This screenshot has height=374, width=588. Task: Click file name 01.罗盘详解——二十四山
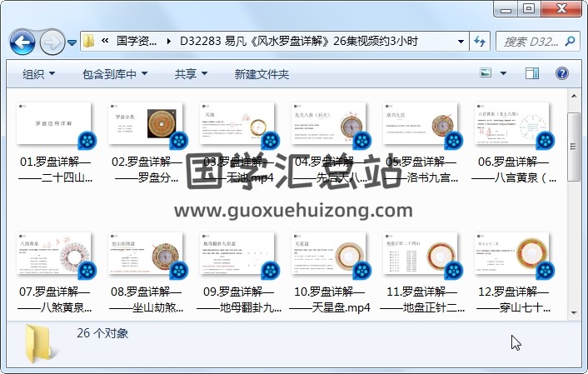(x=55, y=169)
